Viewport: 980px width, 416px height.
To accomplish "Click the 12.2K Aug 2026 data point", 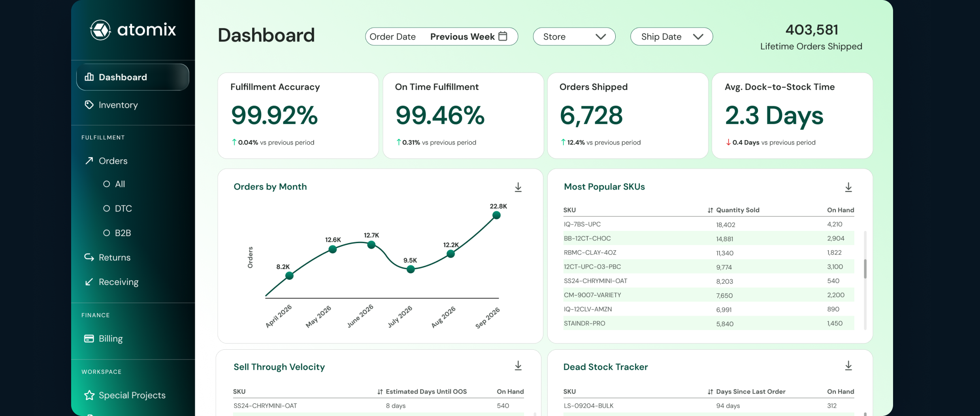I will (x=450, y=254).
